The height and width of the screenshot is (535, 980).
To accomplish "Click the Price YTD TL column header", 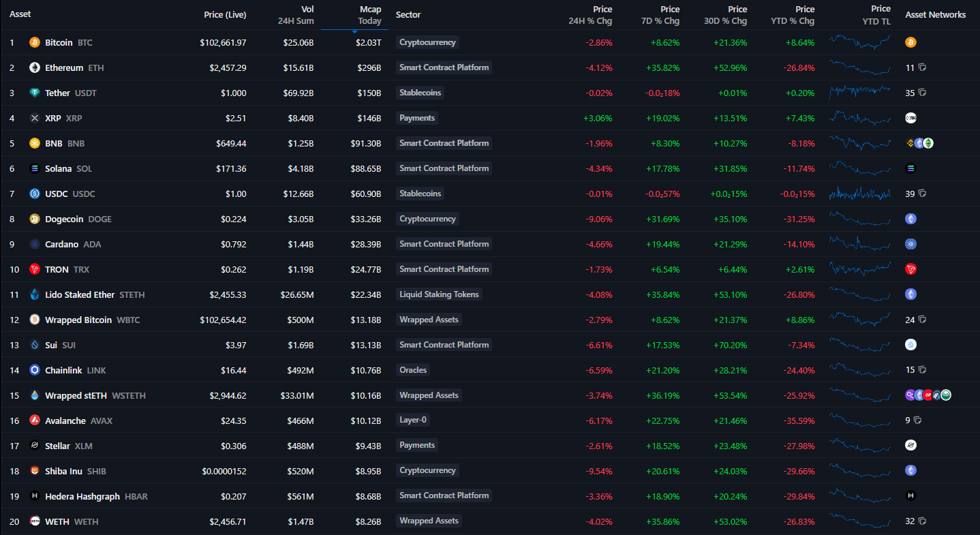I will [x=876, y=15].
